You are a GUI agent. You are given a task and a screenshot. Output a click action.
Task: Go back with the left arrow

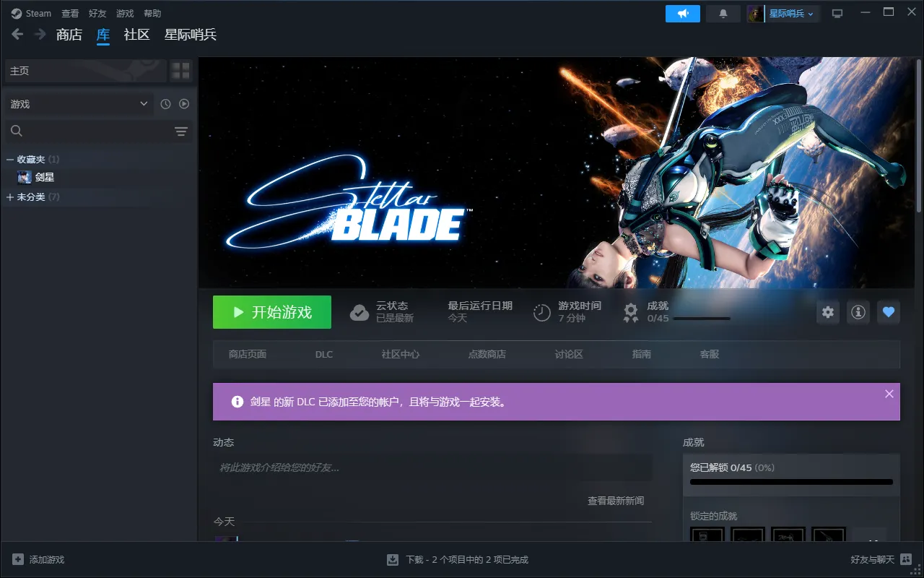coord(17,34)
